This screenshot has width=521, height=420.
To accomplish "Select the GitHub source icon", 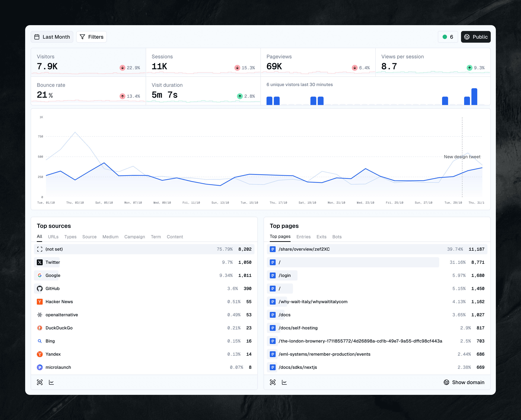I will pos(40,288).
